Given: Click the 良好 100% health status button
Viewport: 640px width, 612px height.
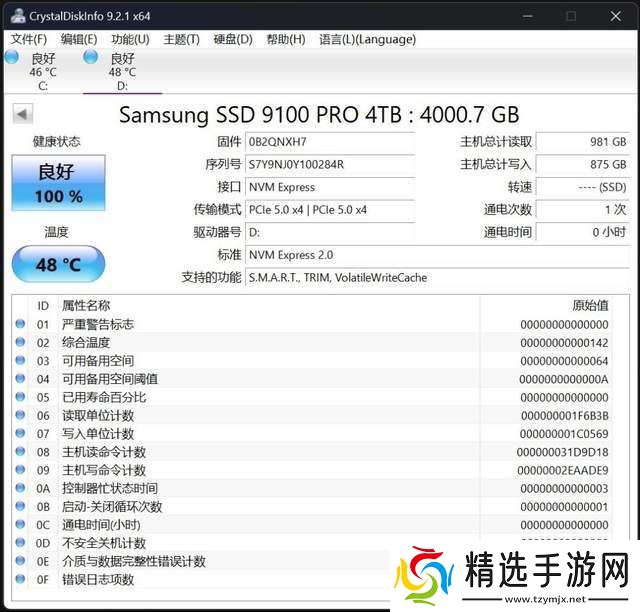Looking at the screenshot, I should tap(58, 183).
